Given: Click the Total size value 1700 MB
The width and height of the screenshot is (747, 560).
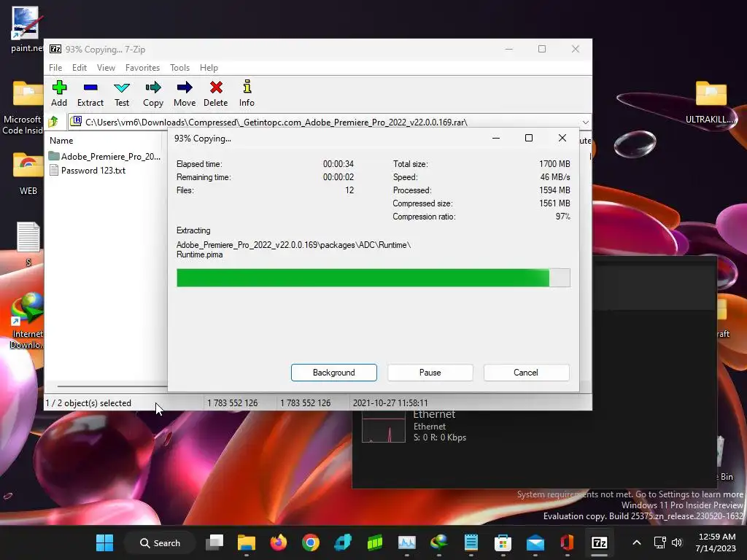Looking at the screenshot, I should [x=554, y=164].
